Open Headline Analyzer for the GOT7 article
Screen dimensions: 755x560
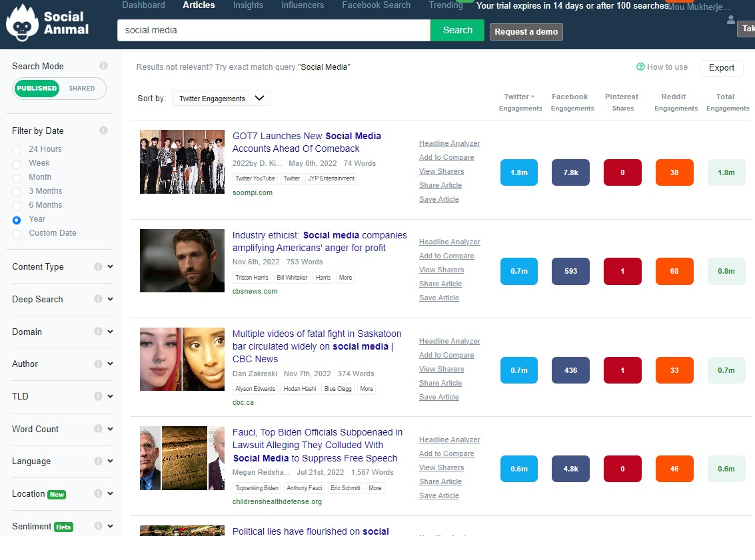pos(449,143)
